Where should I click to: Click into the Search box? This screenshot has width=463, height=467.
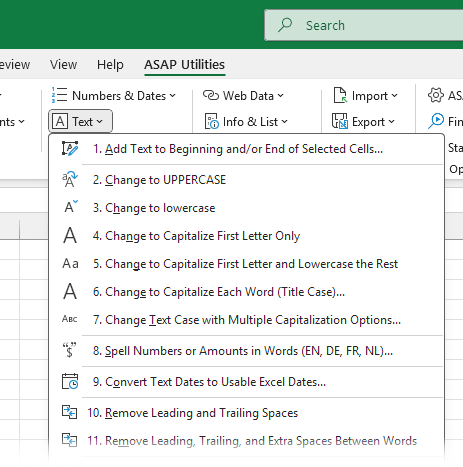point(364,25)
